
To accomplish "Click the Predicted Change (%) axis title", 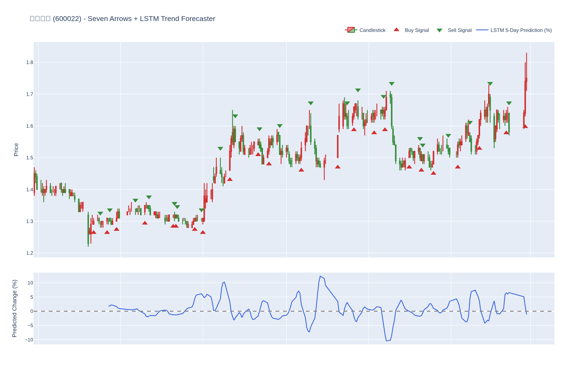I will tap(14, 308).
